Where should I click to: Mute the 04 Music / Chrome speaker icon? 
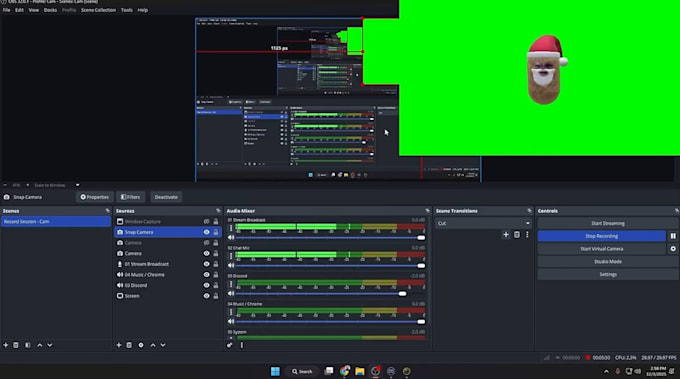(231, 321)
